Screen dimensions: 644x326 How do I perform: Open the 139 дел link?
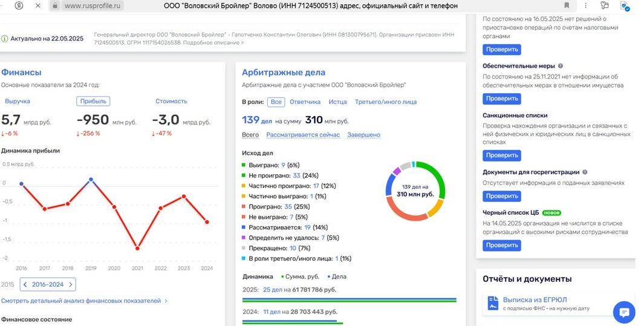[x=257, y=120]
